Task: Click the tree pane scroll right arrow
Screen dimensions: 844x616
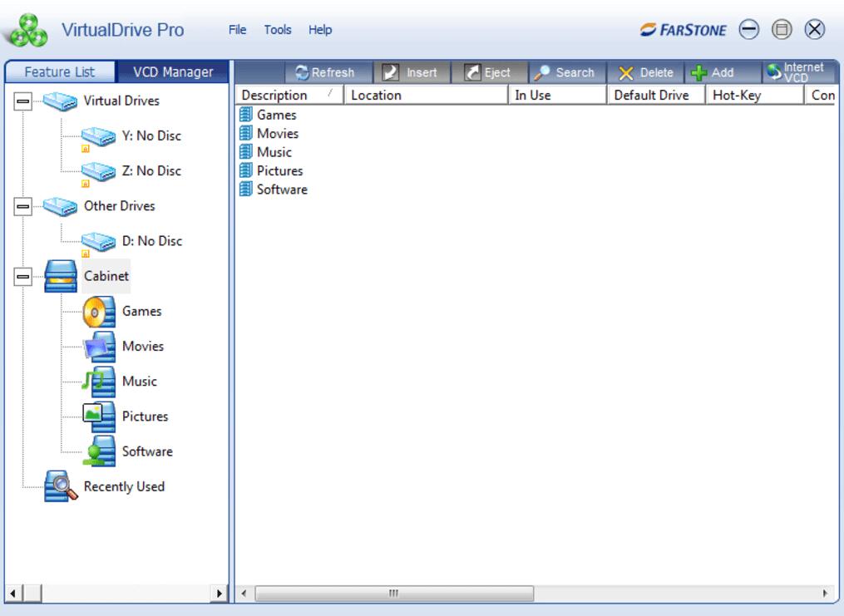Action: [x=219, y=594]
